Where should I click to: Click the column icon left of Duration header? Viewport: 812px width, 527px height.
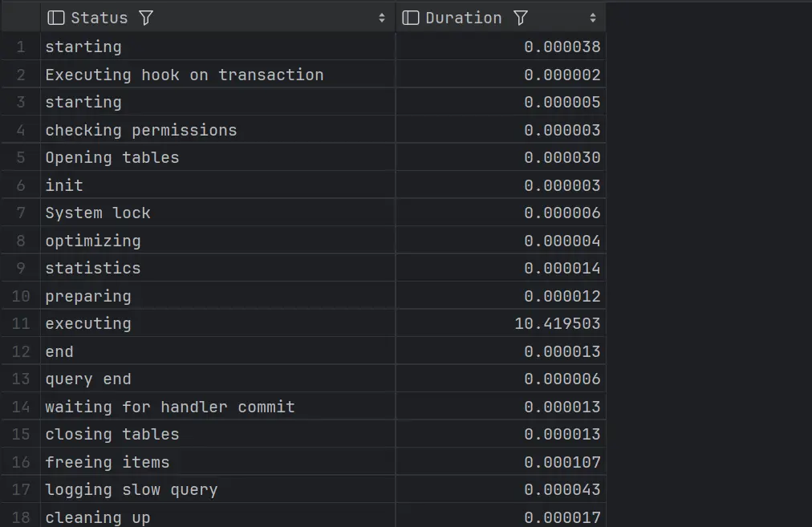pos(411,18)
